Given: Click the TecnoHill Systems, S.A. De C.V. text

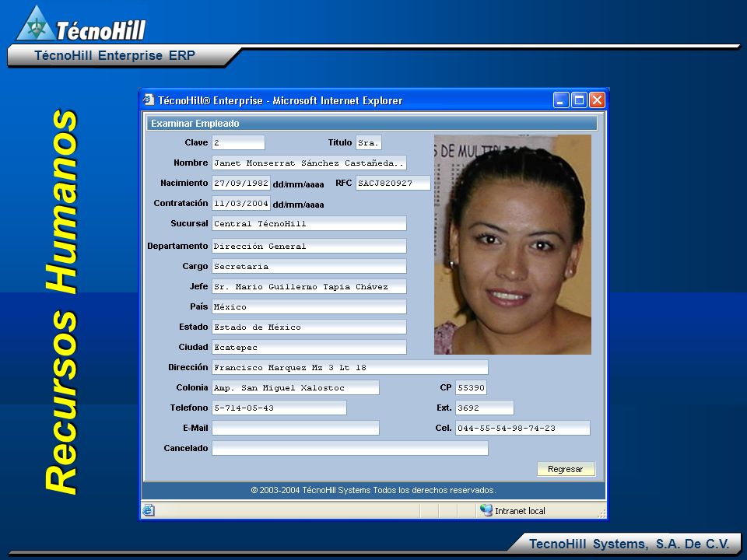Looking at the screenshot, I should pos(629,544).
